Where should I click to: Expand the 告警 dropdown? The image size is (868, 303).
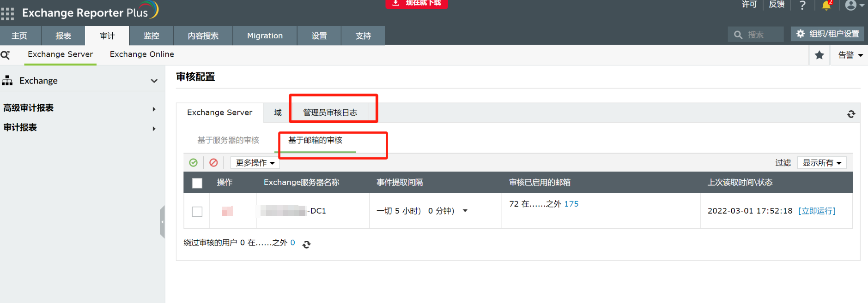pyautogui.click(x=850, y=55)
